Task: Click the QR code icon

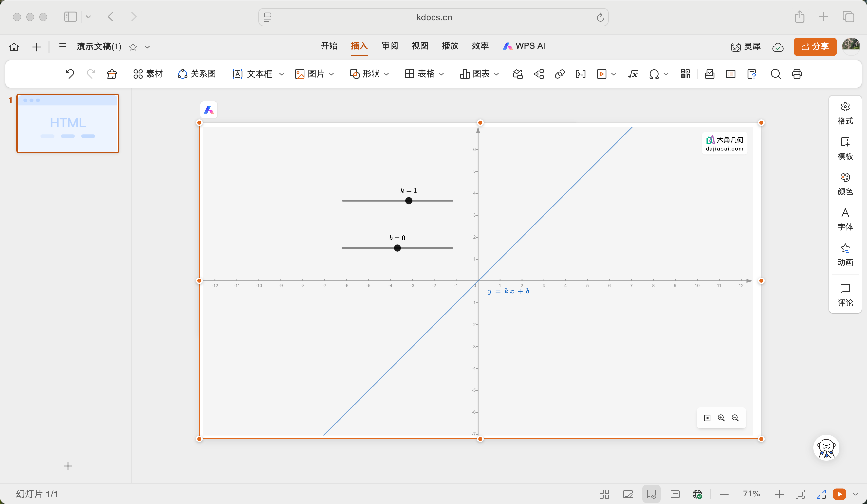Action: tap(685, 74)
